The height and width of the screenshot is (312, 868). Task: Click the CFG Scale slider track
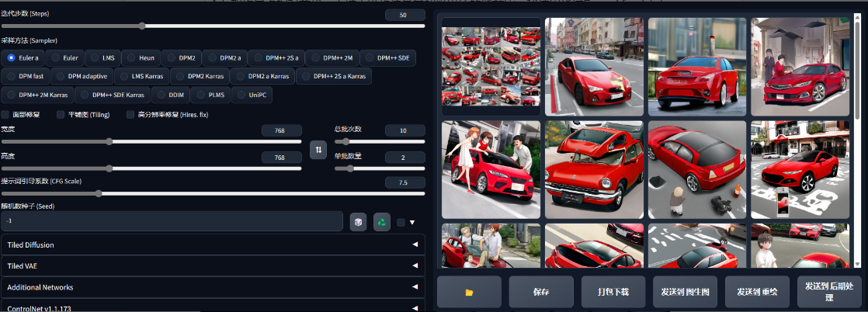click(213, 193)
